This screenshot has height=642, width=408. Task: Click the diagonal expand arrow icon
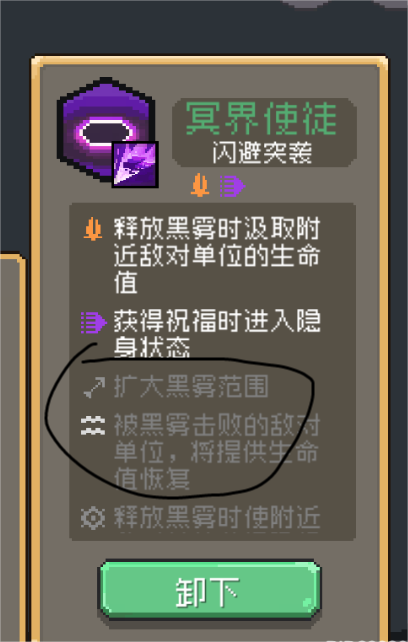coord(94,388)
